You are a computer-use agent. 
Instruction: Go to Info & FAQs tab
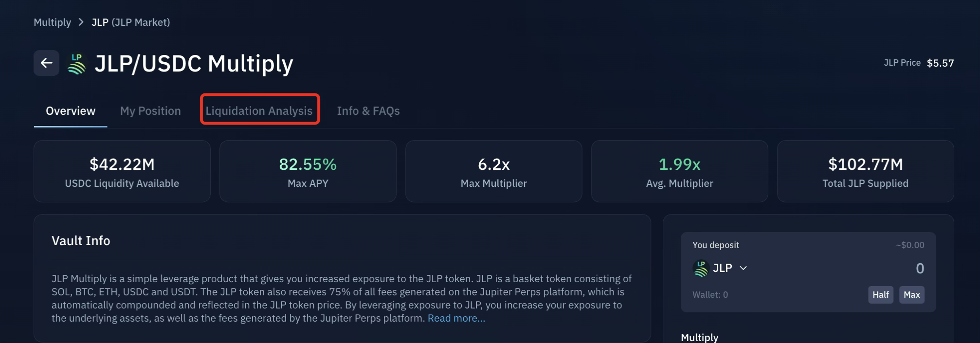pos(368,111)
